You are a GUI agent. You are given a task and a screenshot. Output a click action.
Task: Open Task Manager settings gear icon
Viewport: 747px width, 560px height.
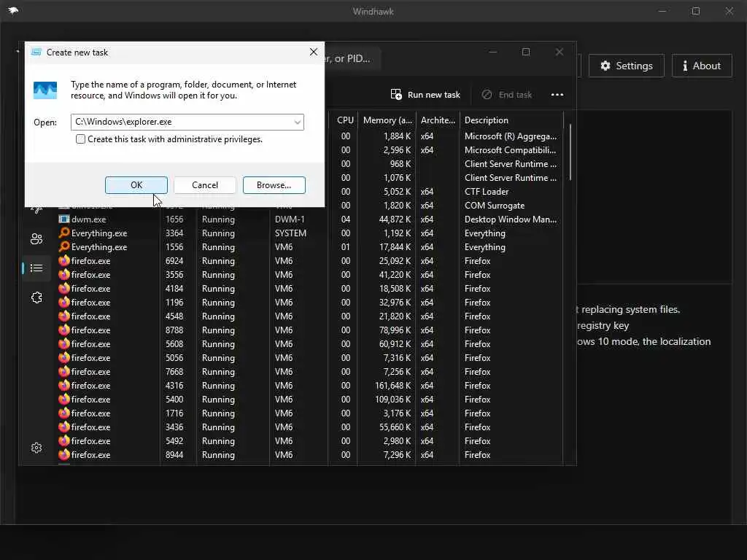pyautogui.click(x=36, y=448)
